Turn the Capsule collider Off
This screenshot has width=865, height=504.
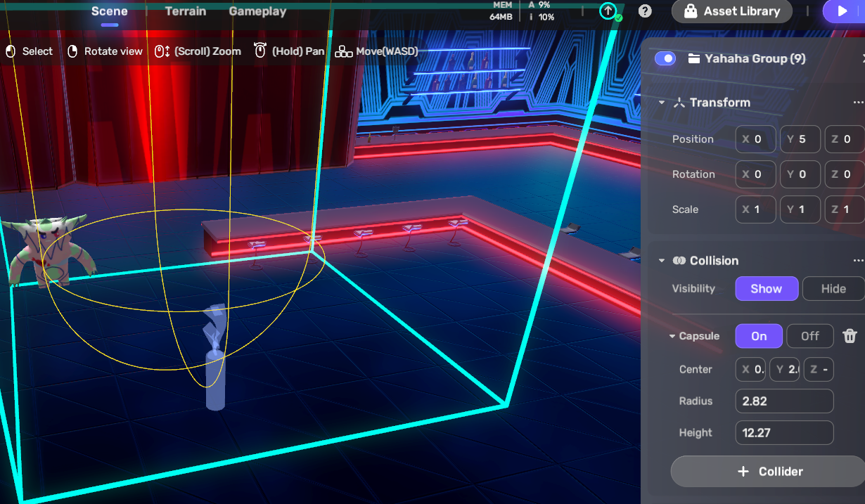809,336
